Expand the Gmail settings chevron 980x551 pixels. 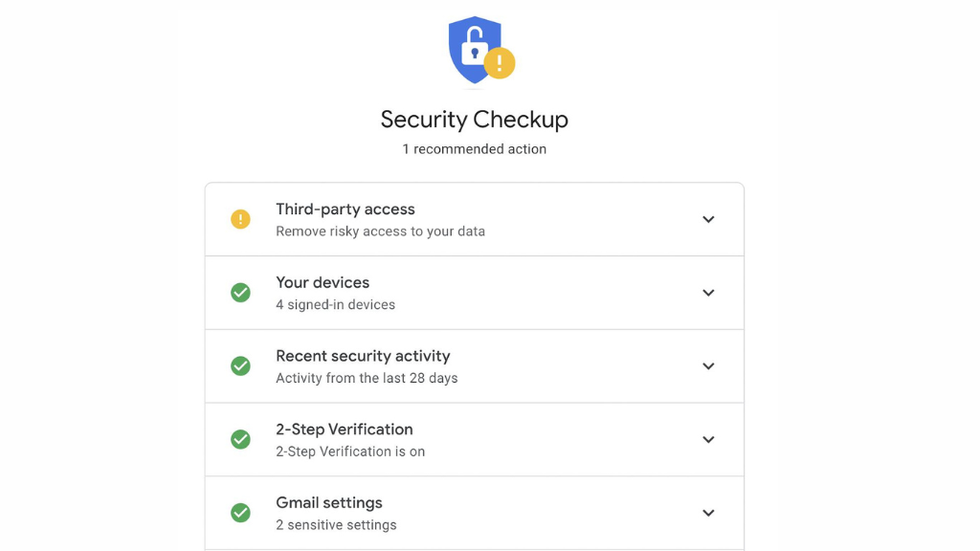click(x=708, y=513)
